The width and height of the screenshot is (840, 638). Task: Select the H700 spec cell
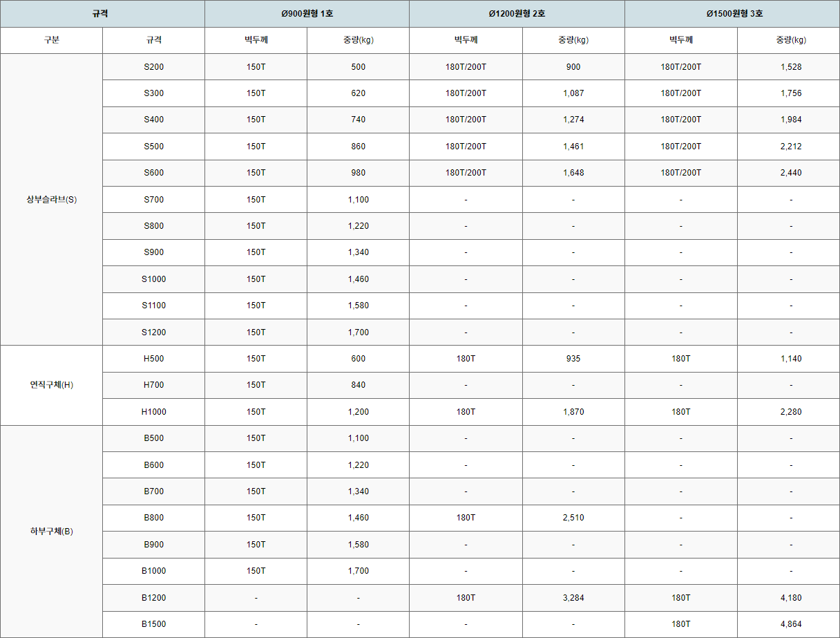pyautogui.click(x=153, y=385)
